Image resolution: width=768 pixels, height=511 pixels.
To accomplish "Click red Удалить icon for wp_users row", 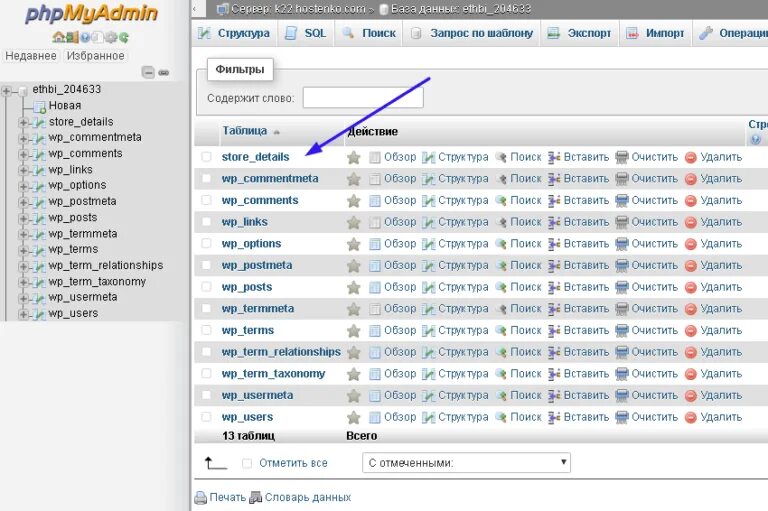I will pyautogui.click(x=691, y=417).
